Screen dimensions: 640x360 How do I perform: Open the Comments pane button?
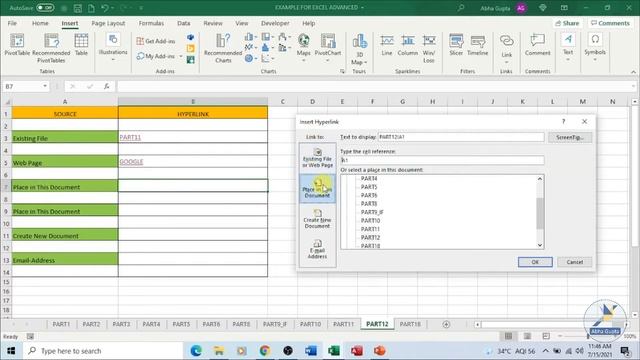pyautogui.click(x=610, y=23)
